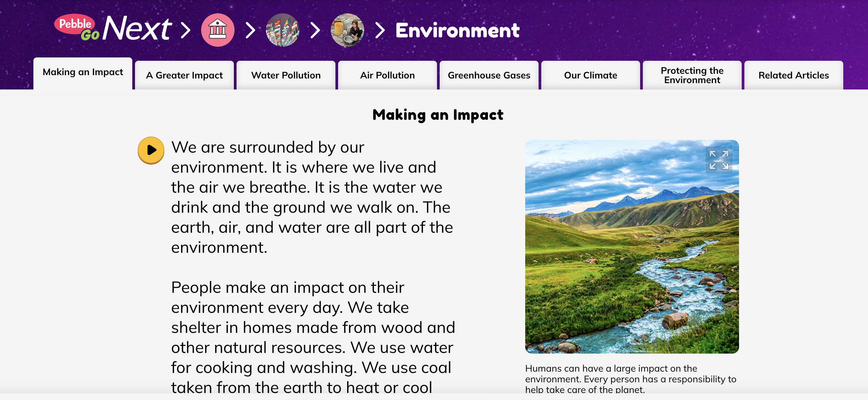Expand the mountain stream image fullscreen

pos(719,160)
